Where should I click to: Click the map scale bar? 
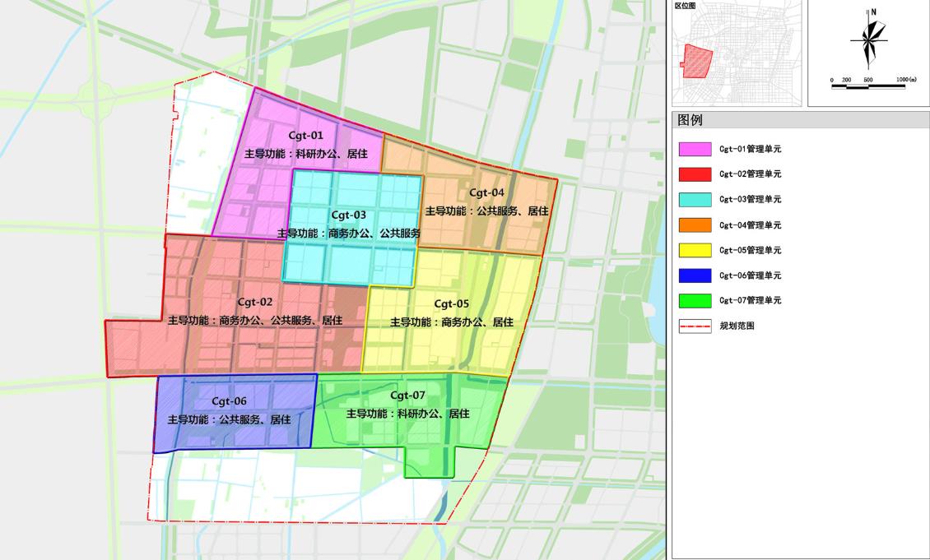point(868,85)
